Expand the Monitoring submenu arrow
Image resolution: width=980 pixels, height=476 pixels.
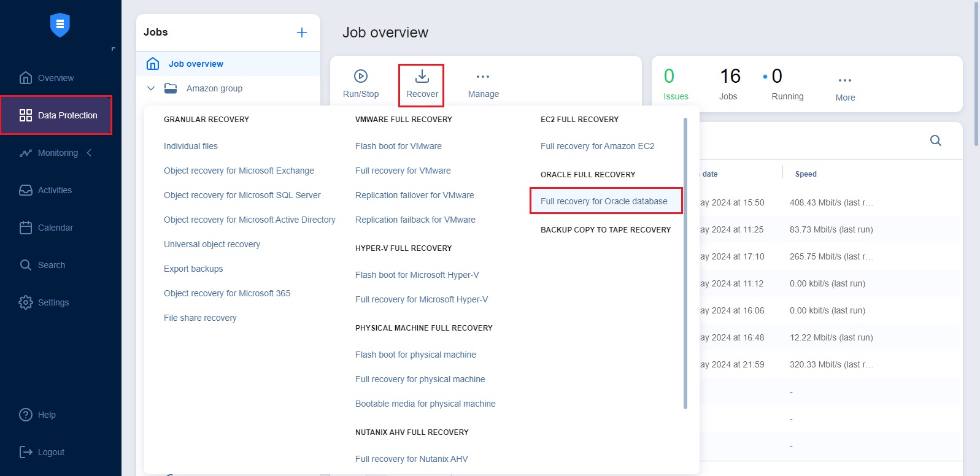click(x=90, y=153)
